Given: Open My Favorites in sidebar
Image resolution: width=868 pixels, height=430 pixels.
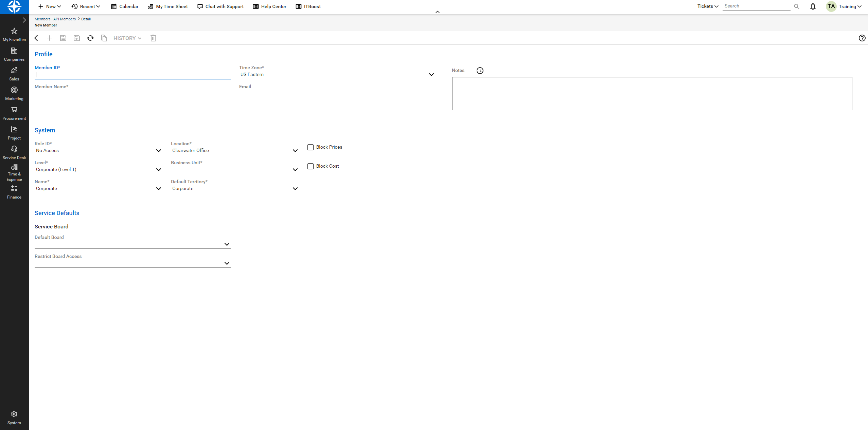Looking at the screenshot, I should tap(14, 35).
